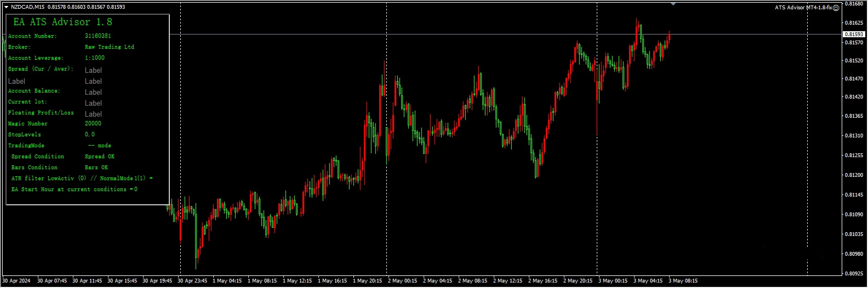868x288 pixels.
Task: Click the NZDCAD,M15 symbol title text
Action: (28, 7)
